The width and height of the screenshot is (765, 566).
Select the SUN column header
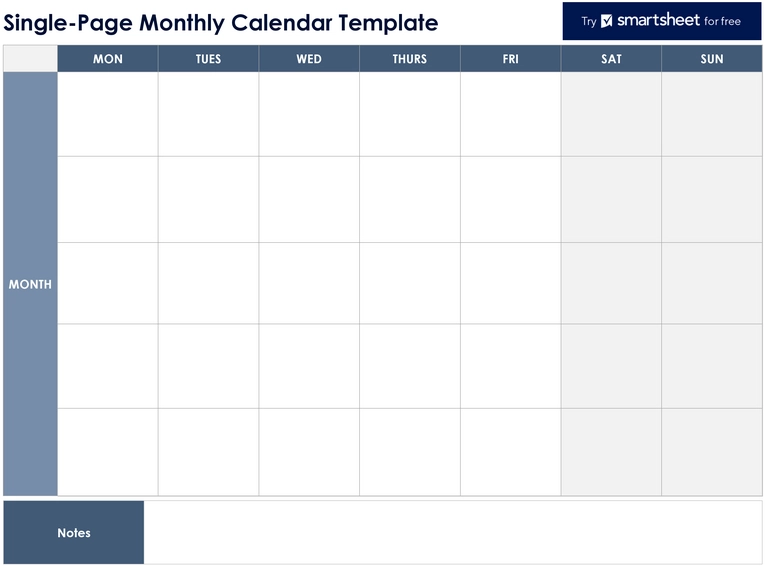tap(712, 59)
